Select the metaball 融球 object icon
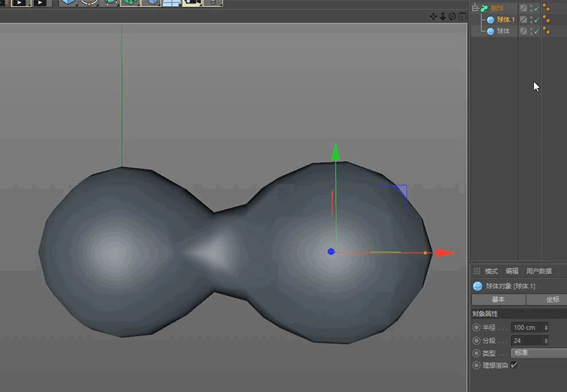 [x=484, y=9]
